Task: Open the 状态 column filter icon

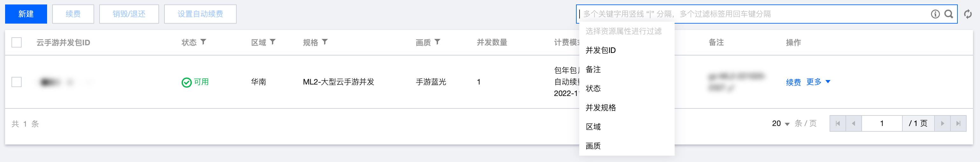Action: [x=204, y=41]
